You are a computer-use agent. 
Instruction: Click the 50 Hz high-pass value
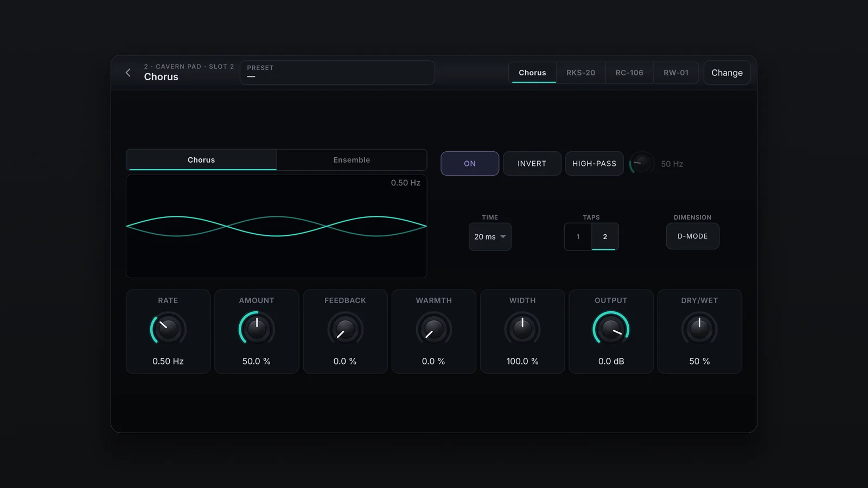[672, 164]
